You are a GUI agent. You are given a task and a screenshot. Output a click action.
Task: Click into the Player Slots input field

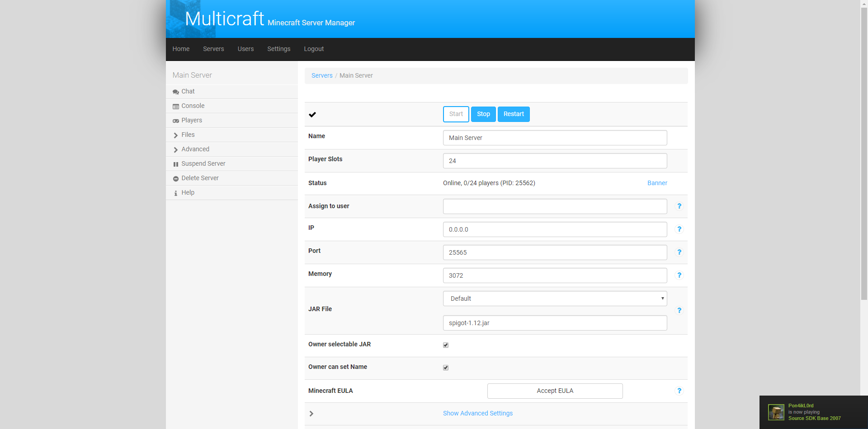pos(555,161)
